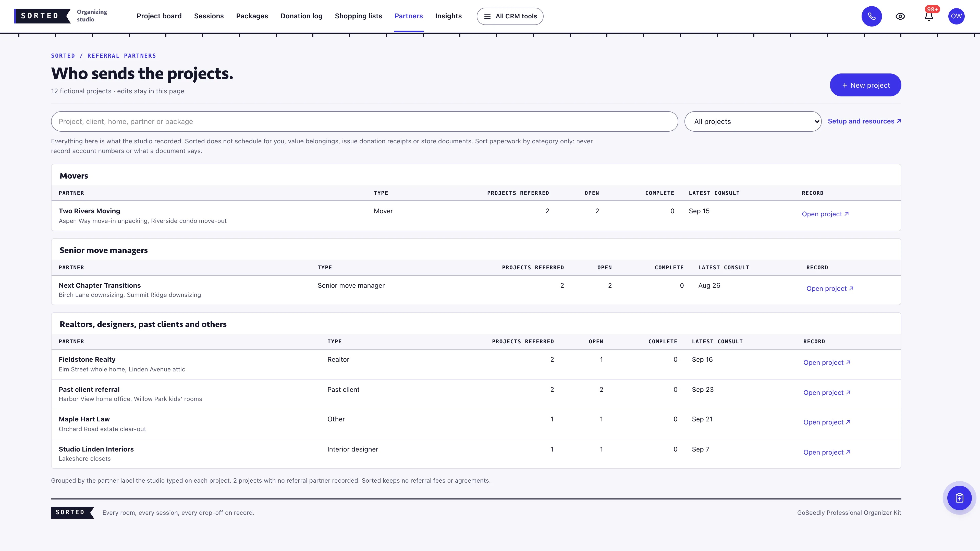Click the REFERRAL PARTNERS breadcrumb
The width and height of the screenshot is (980, 551).
(122, 56)
